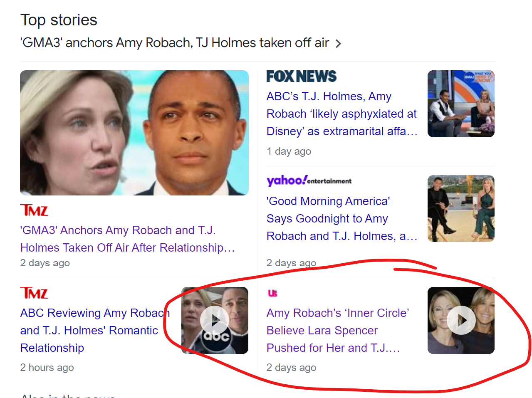Click the Yahoo Entertainment logo

309,180
